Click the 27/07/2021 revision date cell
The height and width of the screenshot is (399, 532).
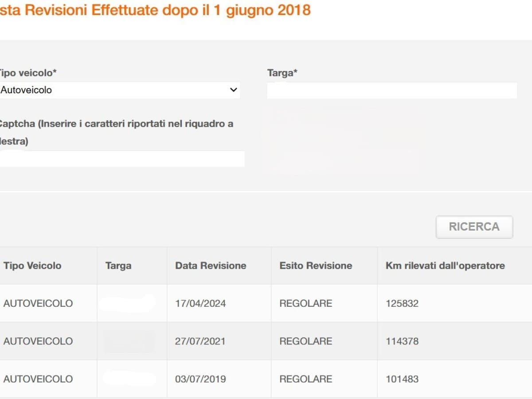(200, 341)
